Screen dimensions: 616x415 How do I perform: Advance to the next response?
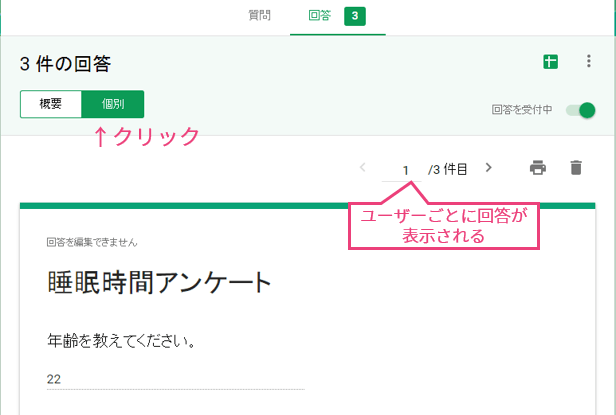pos(488,168)
